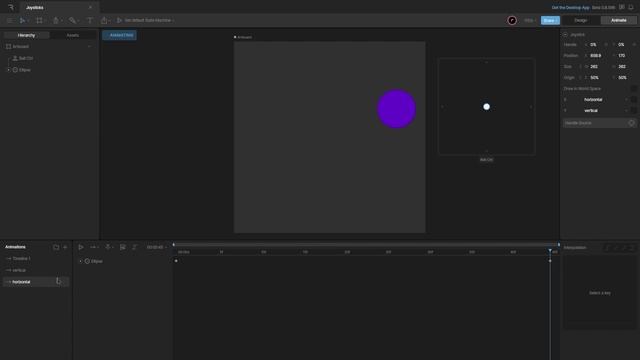Click last interpolation type icon
This screenshot has height=360, width=640.
click(x=632, y=248)
